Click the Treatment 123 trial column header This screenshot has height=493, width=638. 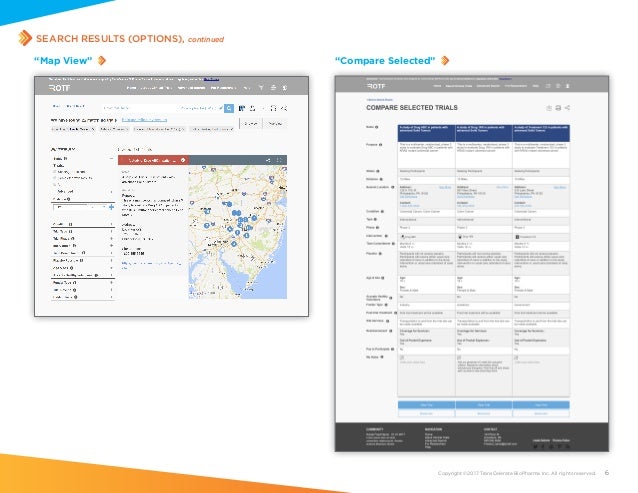[x=541, y=133]
